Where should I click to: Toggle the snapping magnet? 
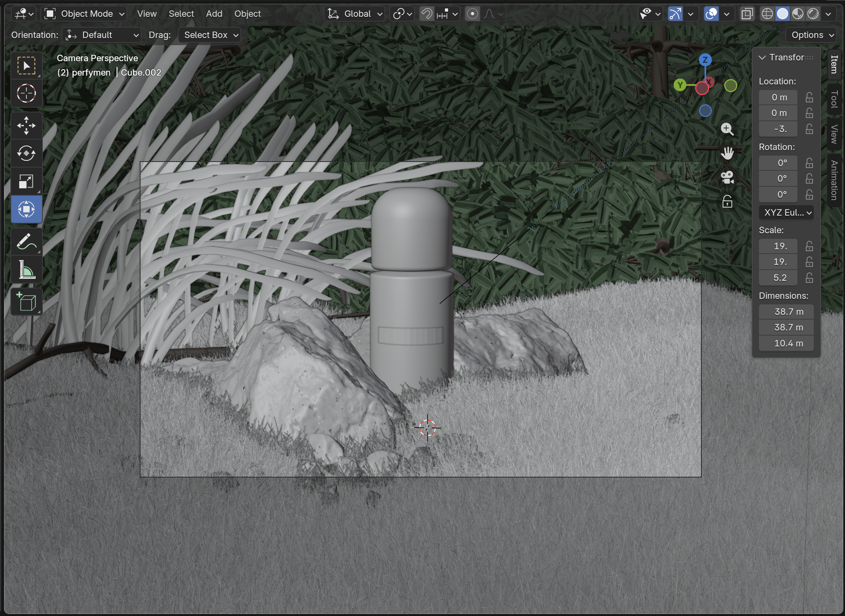click(x=427, y=14)
